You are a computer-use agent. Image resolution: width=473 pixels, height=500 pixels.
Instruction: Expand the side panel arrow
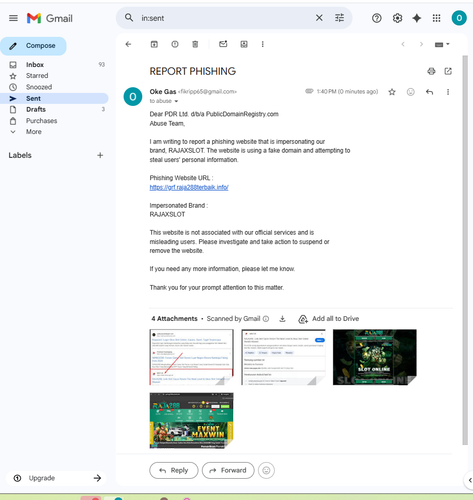point(469,480)
